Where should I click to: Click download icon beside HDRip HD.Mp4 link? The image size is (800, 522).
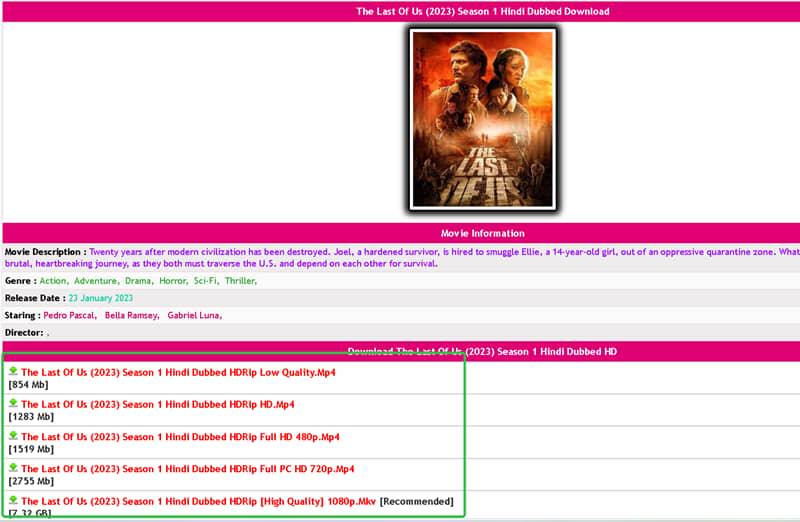click(x=13, y=404)
